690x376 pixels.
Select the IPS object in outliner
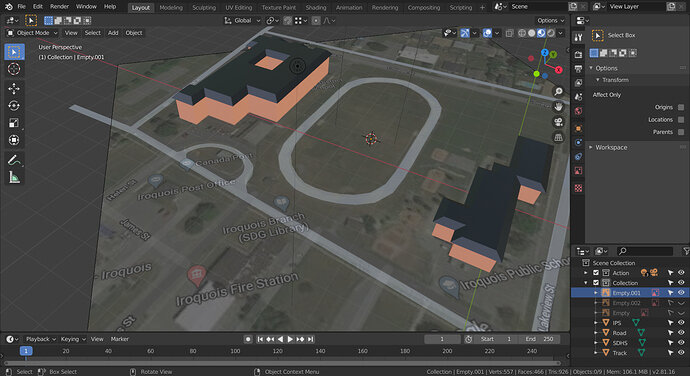pyautogui.click(x=617, y=323)
